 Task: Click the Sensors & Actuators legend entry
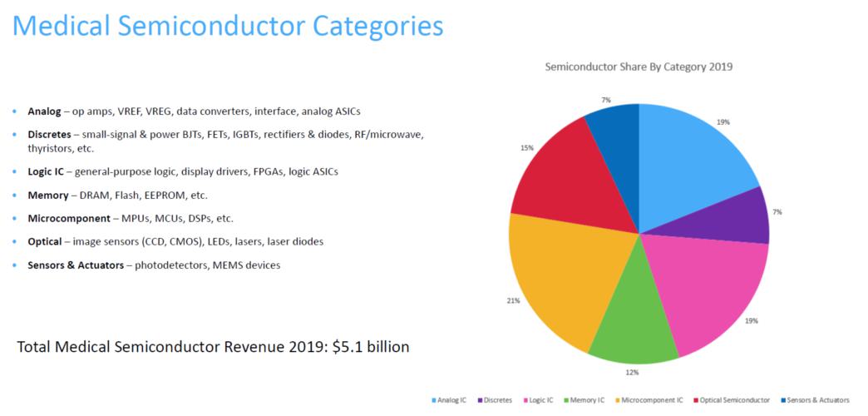point(816,400)
